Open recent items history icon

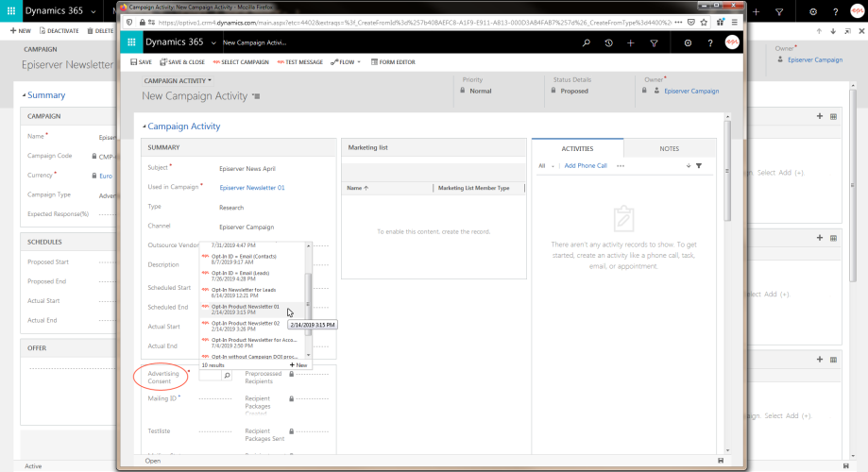(x=608, y=42)
